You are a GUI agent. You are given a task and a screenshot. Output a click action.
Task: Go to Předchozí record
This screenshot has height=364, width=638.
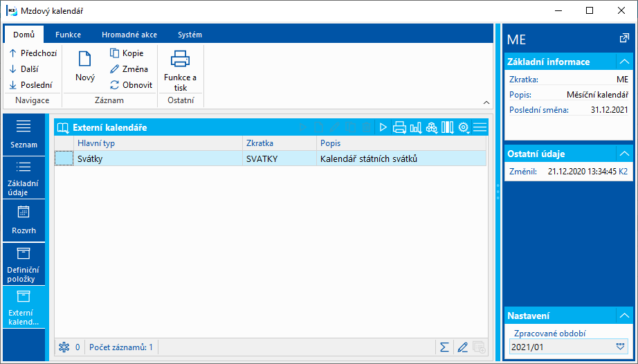pyautogui.click(x=33, y=53)
